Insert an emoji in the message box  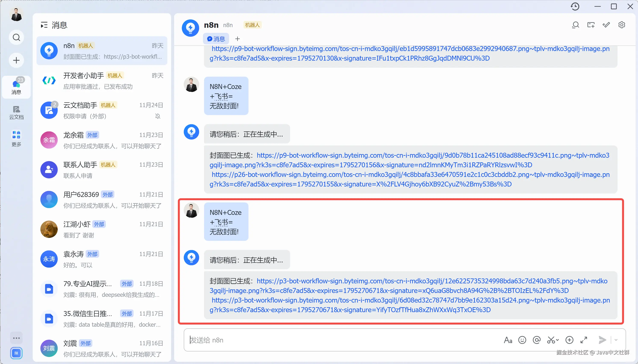click(x=522, y=340)
